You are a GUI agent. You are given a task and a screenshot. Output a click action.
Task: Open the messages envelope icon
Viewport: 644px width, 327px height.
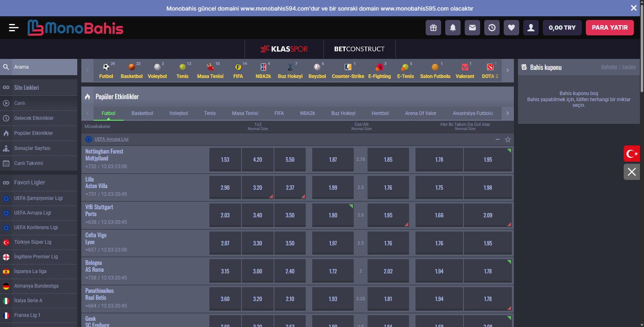[x=472, y=28]
